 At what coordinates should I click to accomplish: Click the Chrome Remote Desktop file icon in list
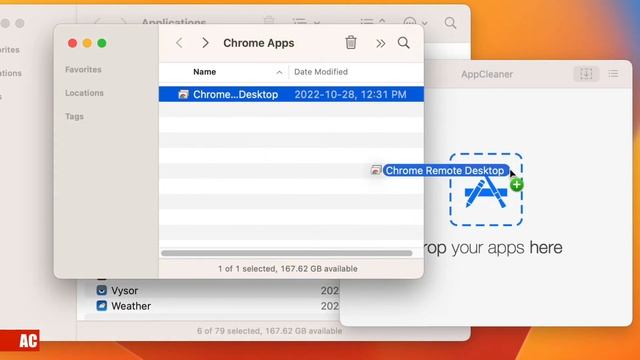click(x=183, y=95)
